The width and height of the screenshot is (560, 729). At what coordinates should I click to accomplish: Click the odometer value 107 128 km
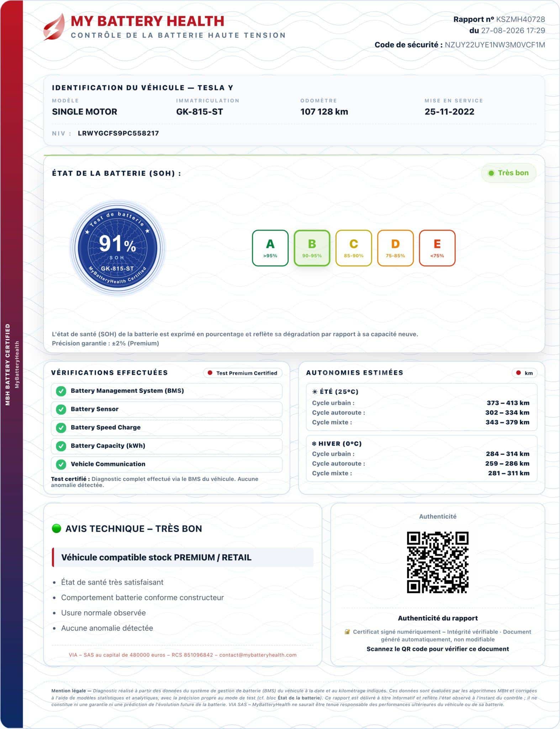coord(324,112)
